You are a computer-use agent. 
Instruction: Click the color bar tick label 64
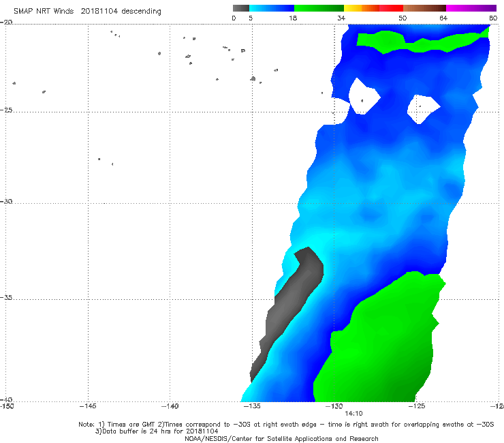[443, 18]
